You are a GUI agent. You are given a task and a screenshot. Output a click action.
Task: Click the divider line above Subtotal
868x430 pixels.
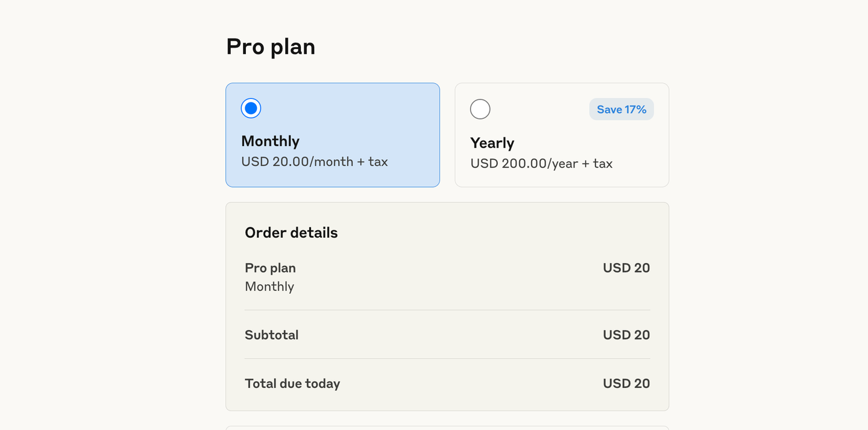[x=447, y=310]
